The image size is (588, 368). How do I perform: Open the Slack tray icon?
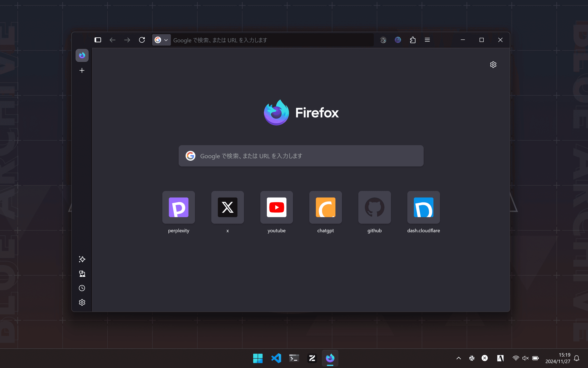(472, 358)
